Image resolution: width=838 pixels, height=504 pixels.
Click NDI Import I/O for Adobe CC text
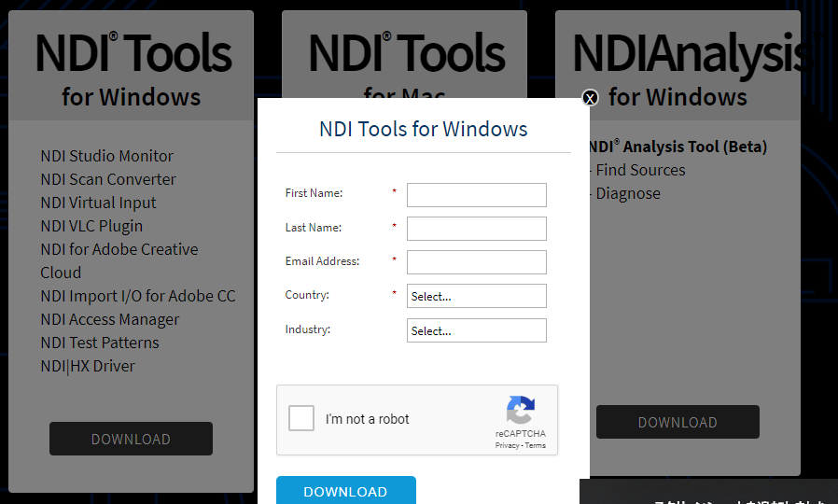click(x=138, y=297)
